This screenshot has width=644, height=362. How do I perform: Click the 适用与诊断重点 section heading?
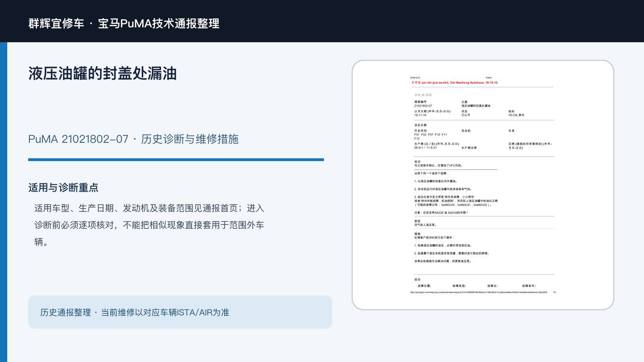(63, 188)
